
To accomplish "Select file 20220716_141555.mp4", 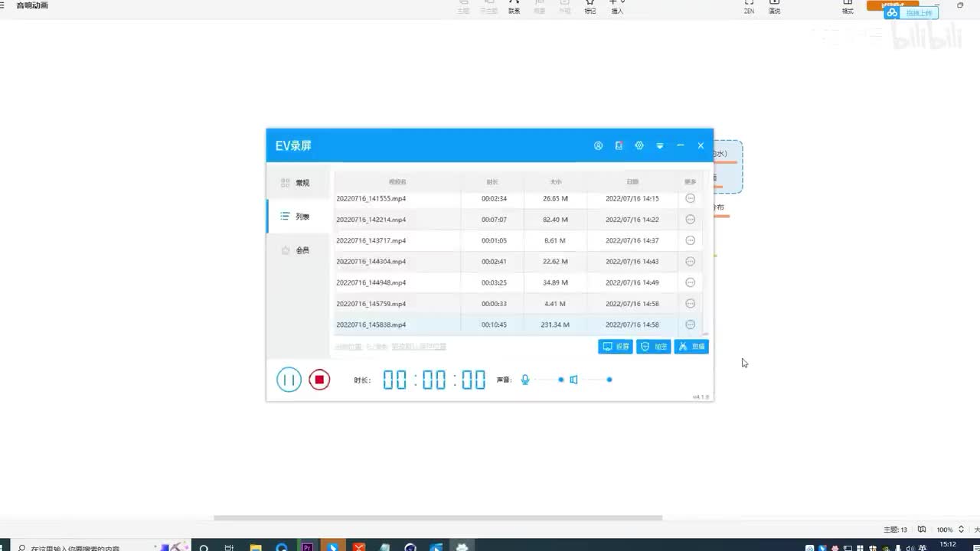I will click(371, 198).
